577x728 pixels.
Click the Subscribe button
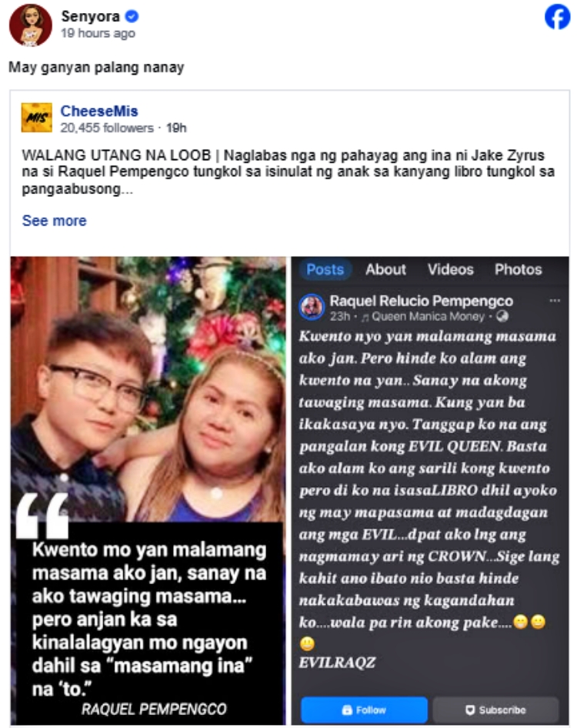point(495,710)
